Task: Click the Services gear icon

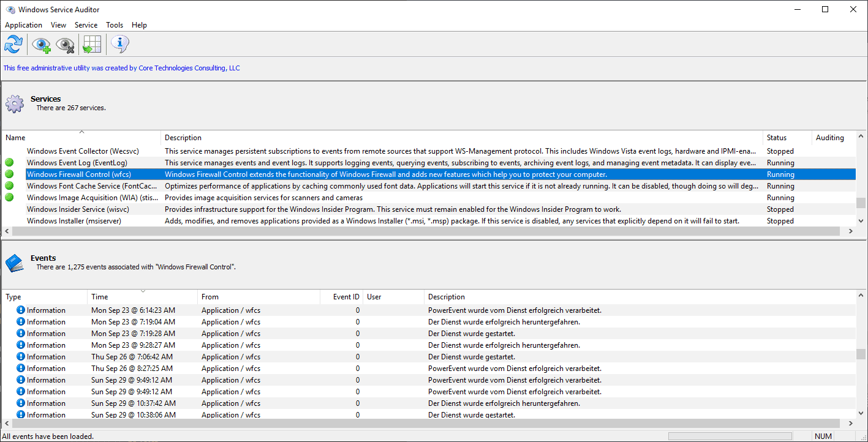Action: click(15, 103)
